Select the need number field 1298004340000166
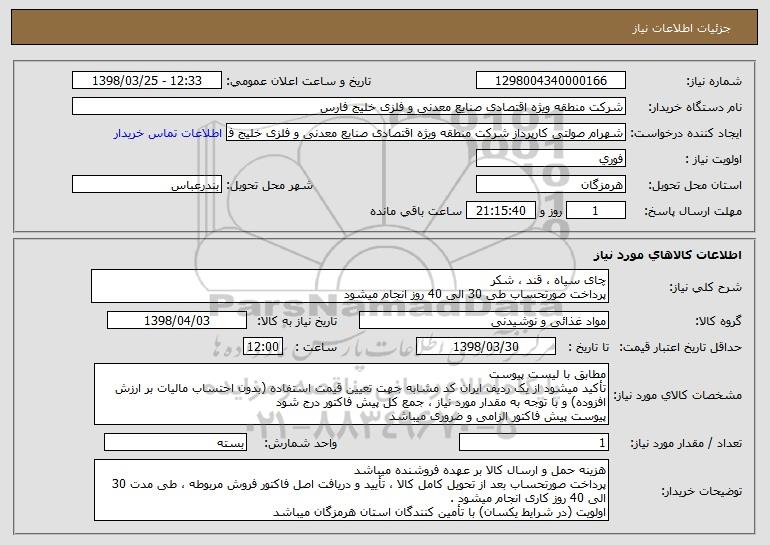Viewport: 770px width, 545px height. (x=550, y=81)
